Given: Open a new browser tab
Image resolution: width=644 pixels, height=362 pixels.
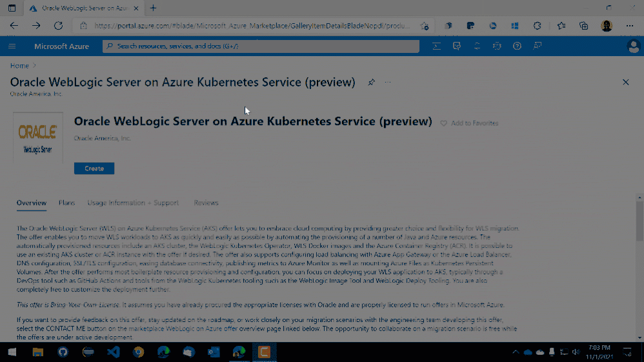Looking at the screenshot, I should tap(153, 8).
